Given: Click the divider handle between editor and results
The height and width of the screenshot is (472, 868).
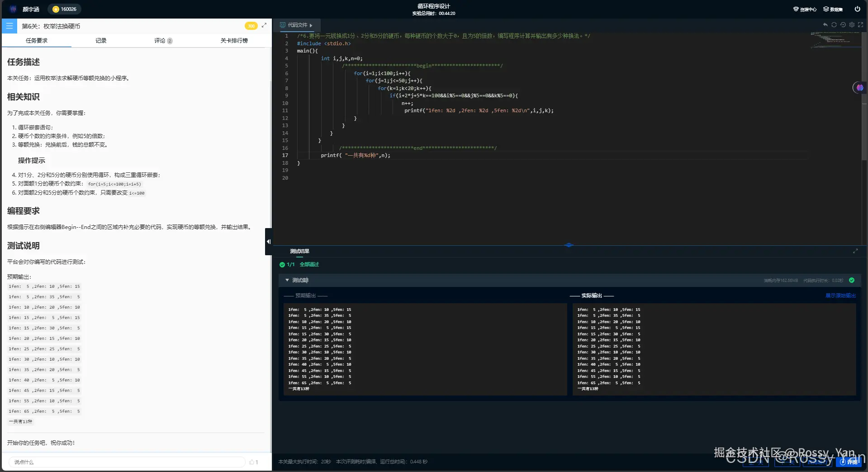Looking at the screenshot, I should (569, 245).
